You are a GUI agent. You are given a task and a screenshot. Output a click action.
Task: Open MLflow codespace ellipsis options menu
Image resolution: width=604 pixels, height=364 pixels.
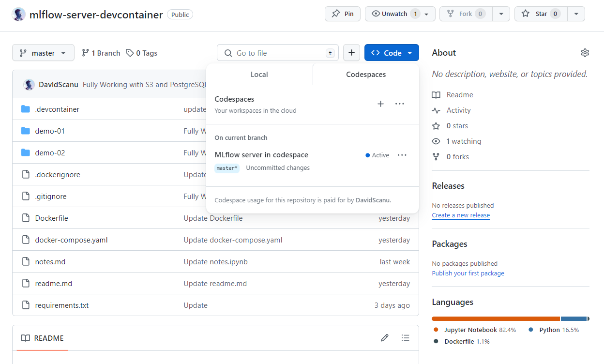coord(402,155)
